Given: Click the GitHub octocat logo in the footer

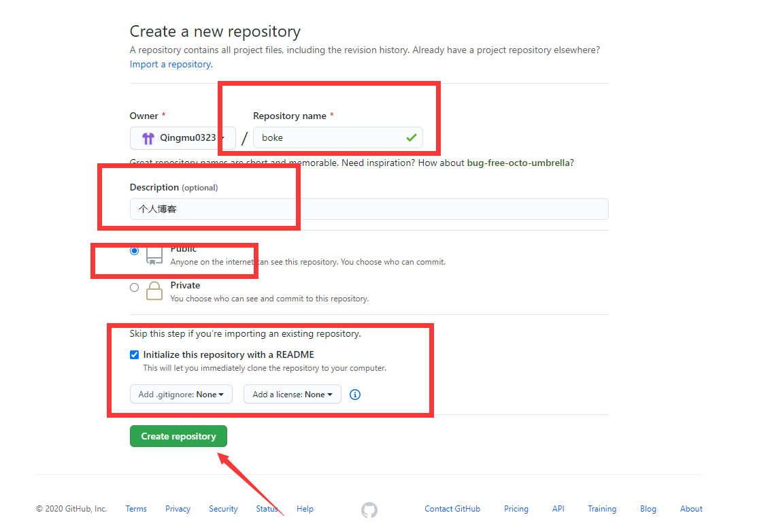Looking at the screenshot, I should pos(369,509).
